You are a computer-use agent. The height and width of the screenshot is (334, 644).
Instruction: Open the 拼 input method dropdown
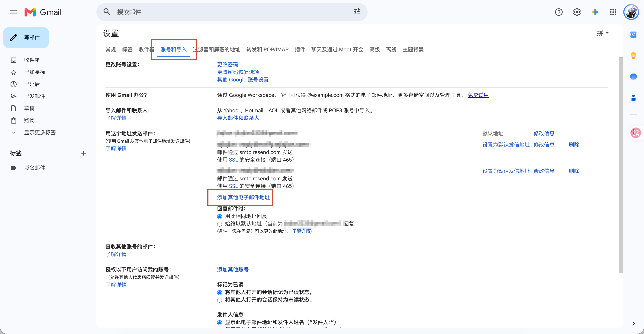[x=603, y=33]
